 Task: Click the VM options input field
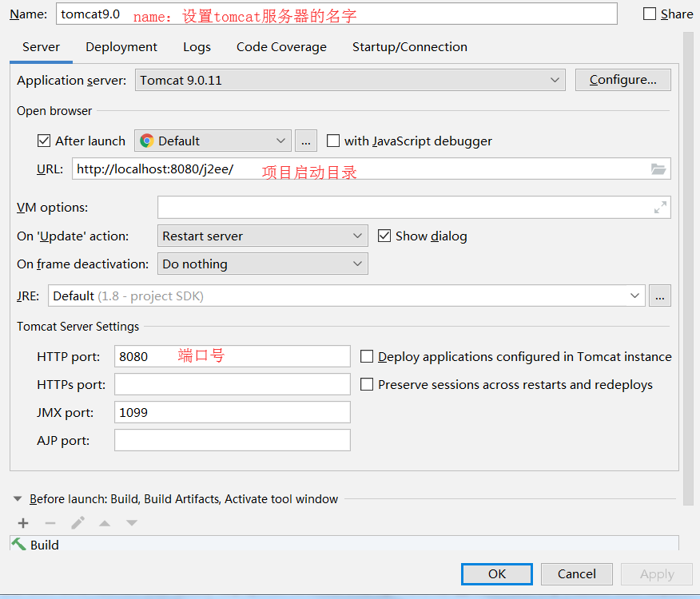(414, 207)
